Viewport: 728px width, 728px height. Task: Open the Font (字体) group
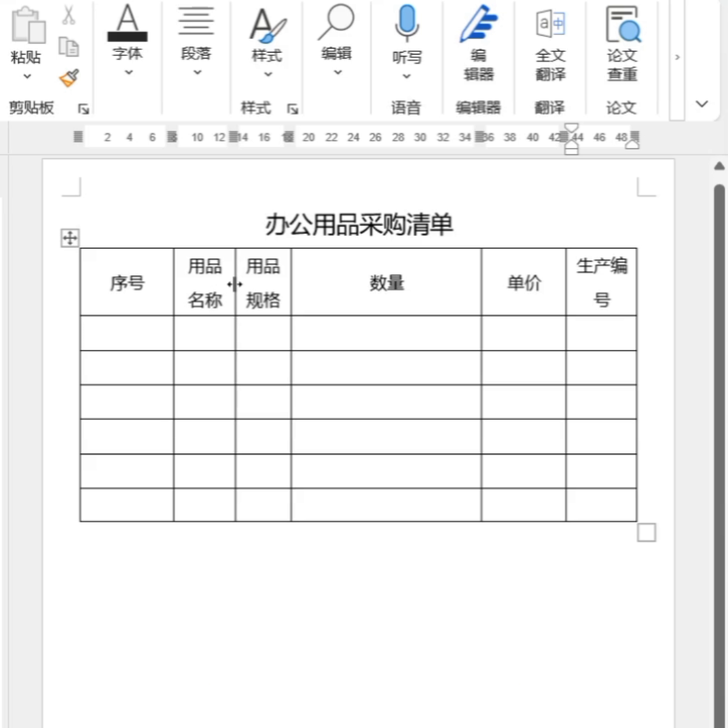coord(127,32)
